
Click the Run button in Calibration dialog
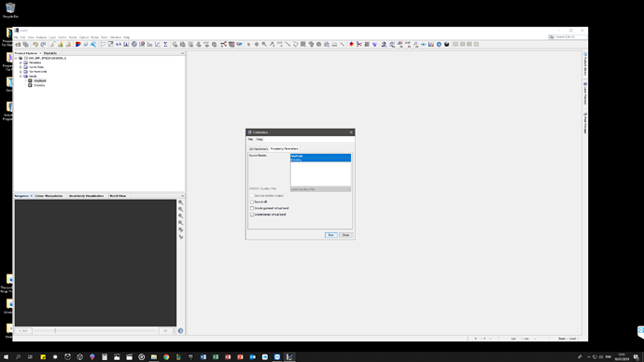click(331, 235)
